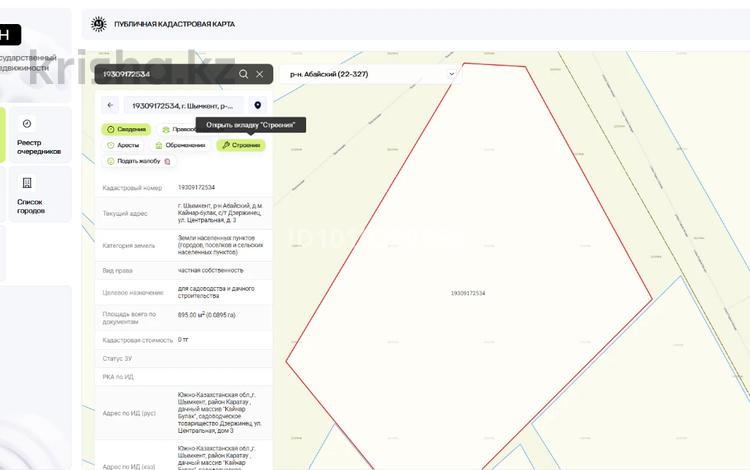The width and height of the screenshot is (750, 470).
Task: Click the title '19309172534, г. Шымкент, р-...'
Action: tap(183, 106)
